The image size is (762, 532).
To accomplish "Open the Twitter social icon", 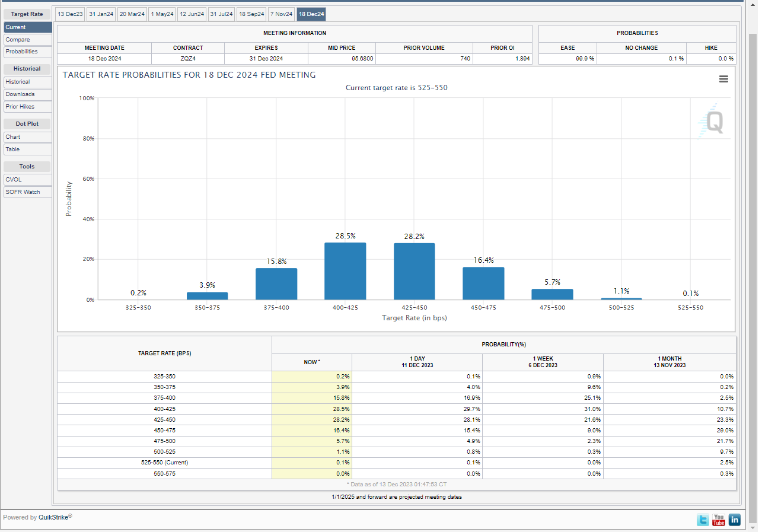I will click(x=703, y=520).
